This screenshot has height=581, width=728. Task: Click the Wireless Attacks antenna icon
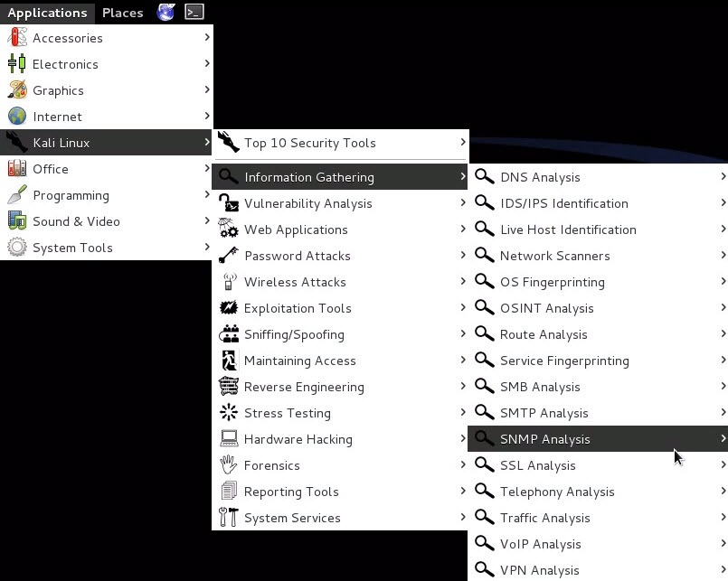coord(229,281)
